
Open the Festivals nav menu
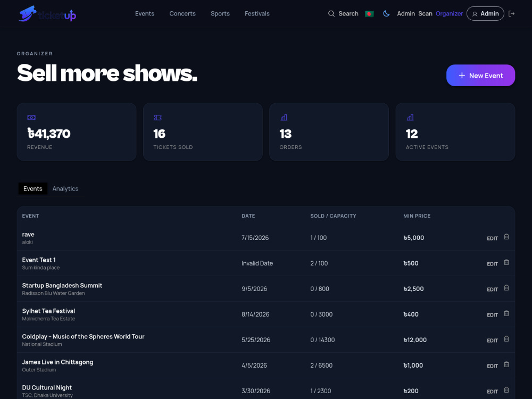[257, 14]
